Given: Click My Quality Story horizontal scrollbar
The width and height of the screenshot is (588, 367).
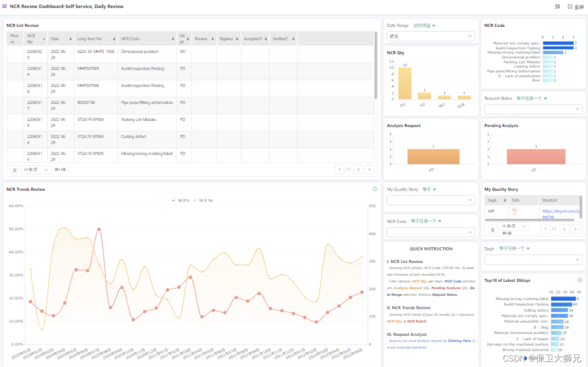Looking at the screenshot, I should click(528, 220).
